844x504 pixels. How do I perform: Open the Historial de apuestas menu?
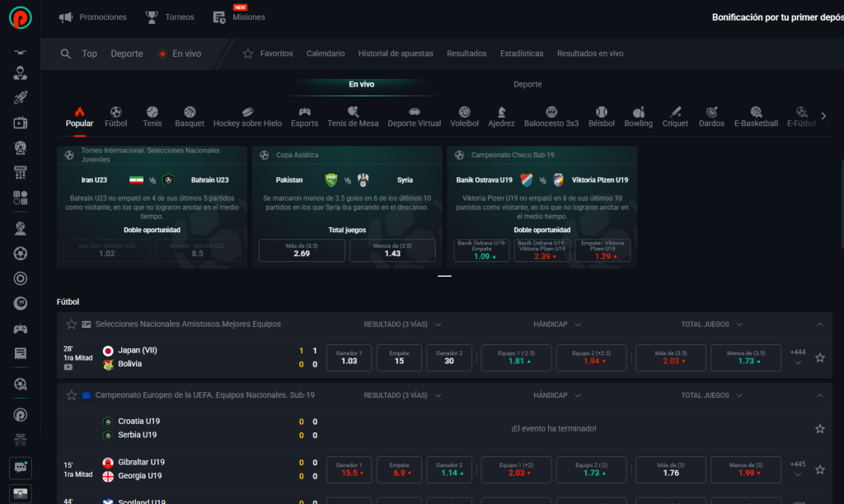point(396,54)
